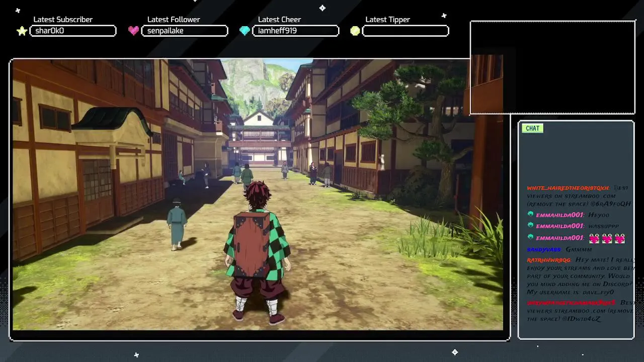Click the "Latest Tipper" label
The height and width of the screenshot is (362, 644).
(387, 20)
